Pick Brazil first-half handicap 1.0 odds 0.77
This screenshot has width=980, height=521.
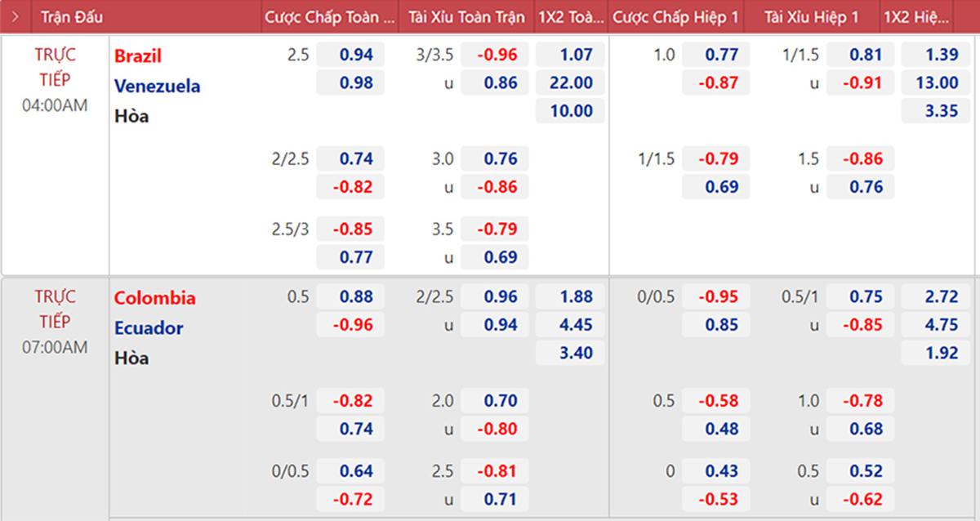[716, 55]
